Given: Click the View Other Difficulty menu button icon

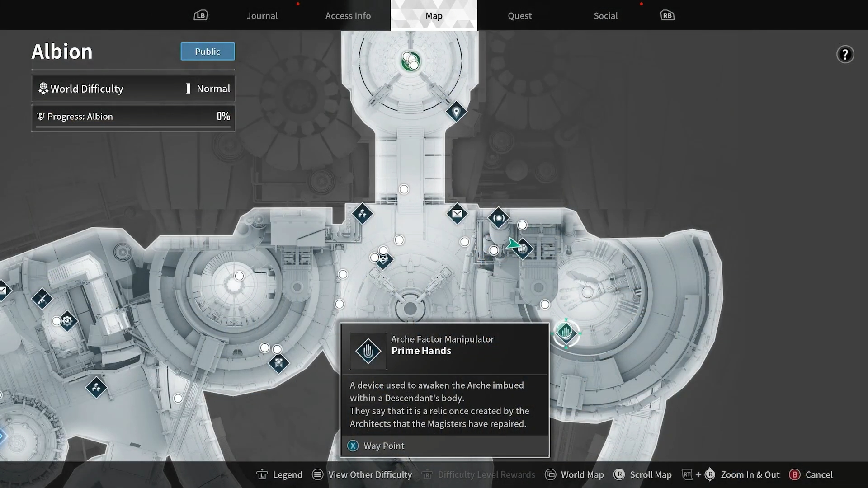Looking at the screenshot, I should tap(318, 474).
